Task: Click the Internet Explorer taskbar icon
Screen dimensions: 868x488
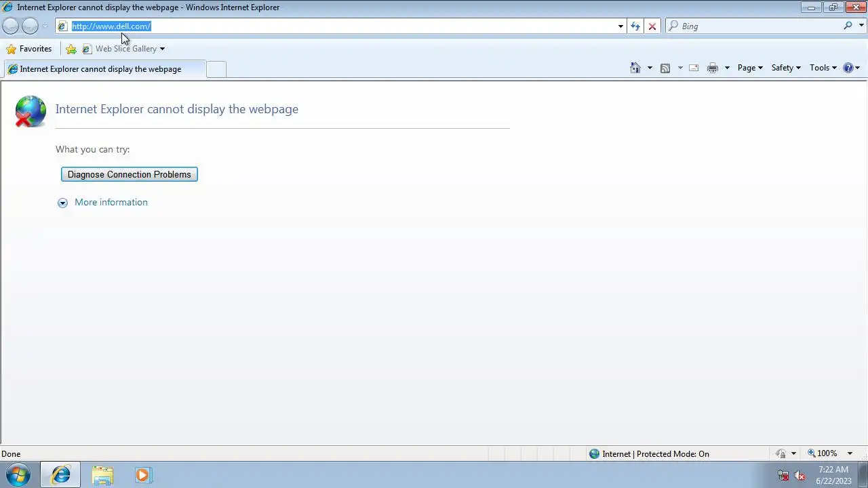Action: point(61,475)
